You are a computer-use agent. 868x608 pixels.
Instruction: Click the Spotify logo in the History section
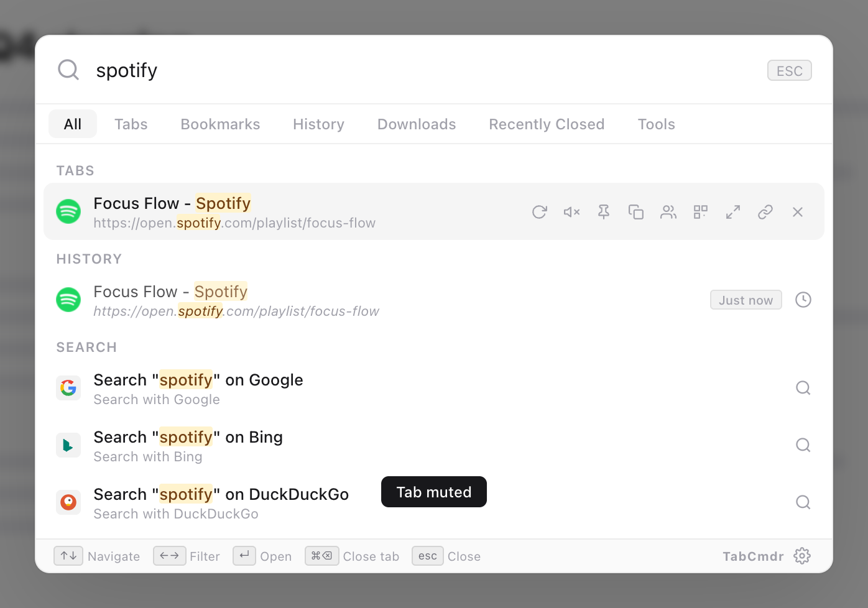point(68,300)
